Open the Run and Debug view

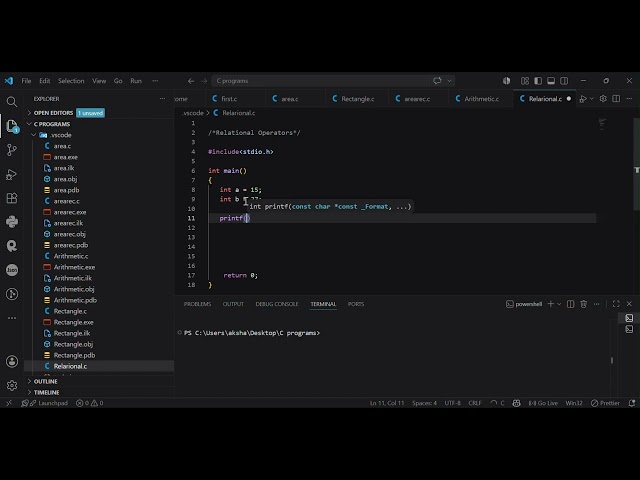click(12, 174)
